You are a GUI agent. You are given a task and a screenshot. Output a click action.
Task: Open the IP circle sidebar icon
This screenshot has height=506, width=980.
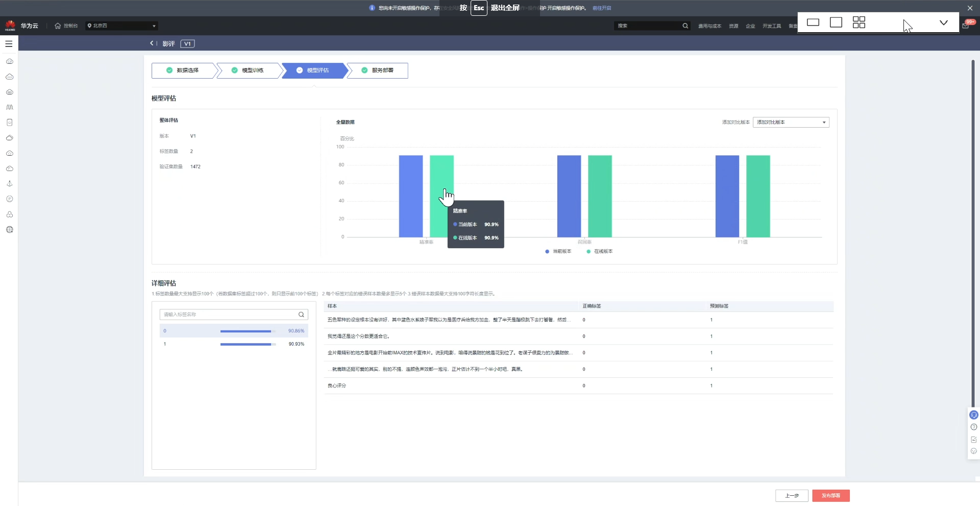pyautogui.click(x=9, y=199)
